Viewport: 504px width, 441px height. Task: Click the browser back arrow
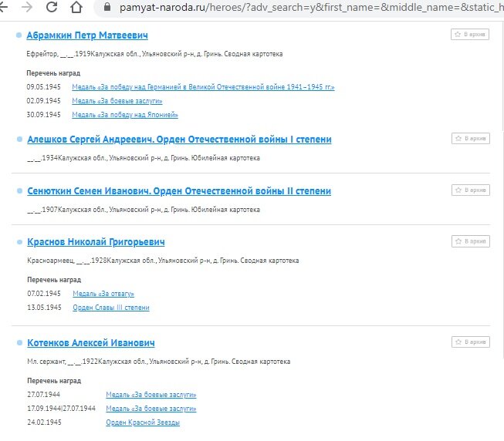[3, 7]
